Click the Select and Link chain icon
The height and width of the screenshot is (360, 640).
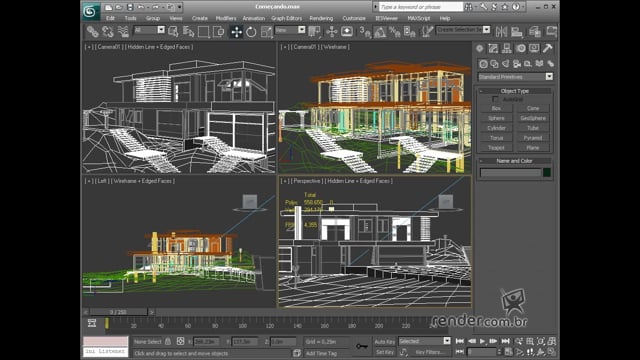coord(93,31)
